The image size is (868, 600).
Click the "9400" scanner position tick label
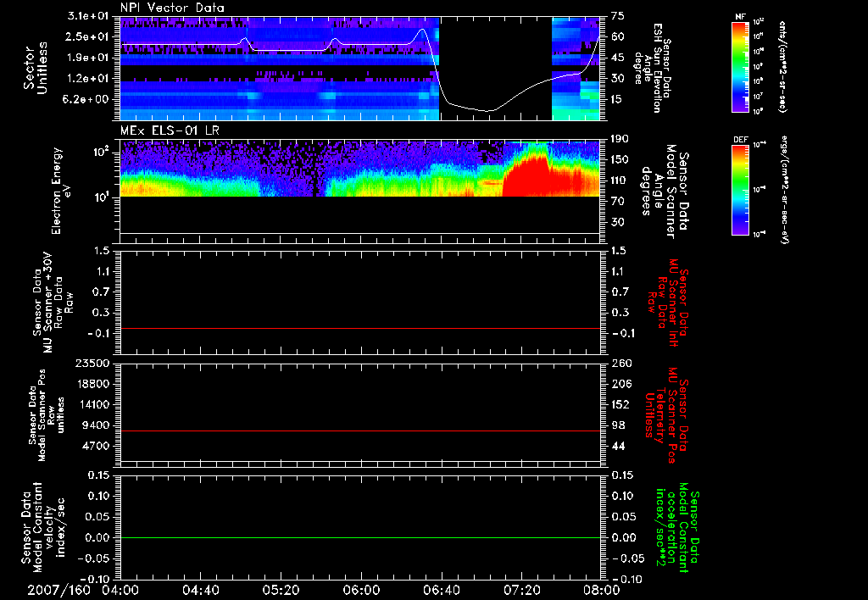pyautogui.click(x=97, y=425)
